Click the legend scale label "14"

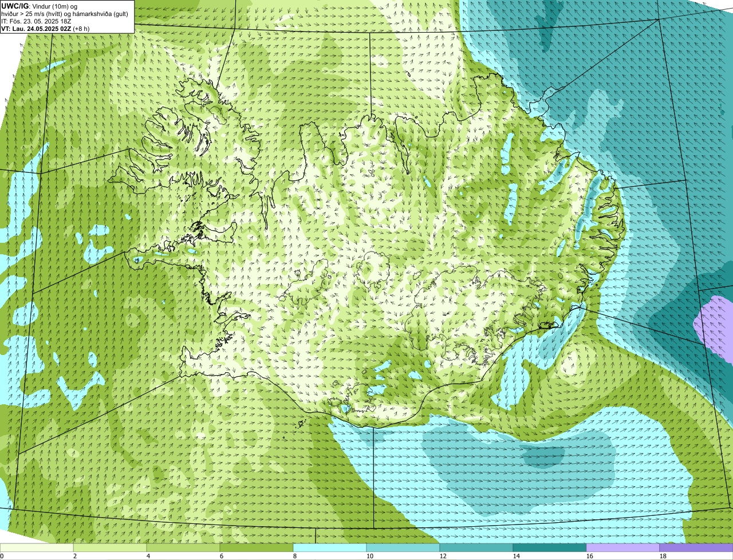(517, 556)
